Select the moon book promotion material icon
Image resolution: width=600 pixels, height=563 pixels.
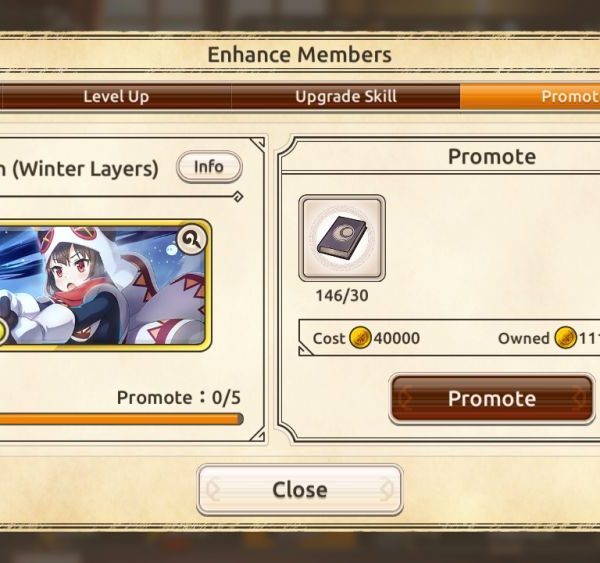click(342, 238)
